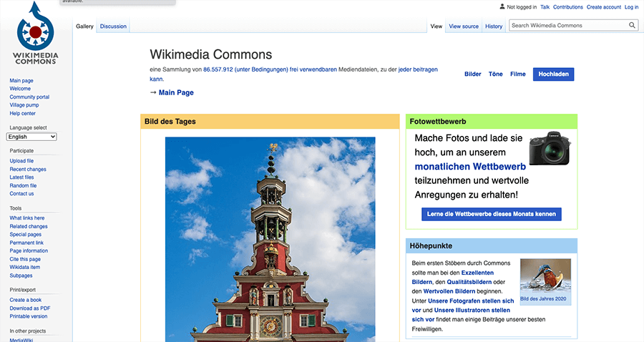The width and height of the screenshot is (644, 342).
Task: Open the Qualitätsbildern link
Action: pos(469,282)
